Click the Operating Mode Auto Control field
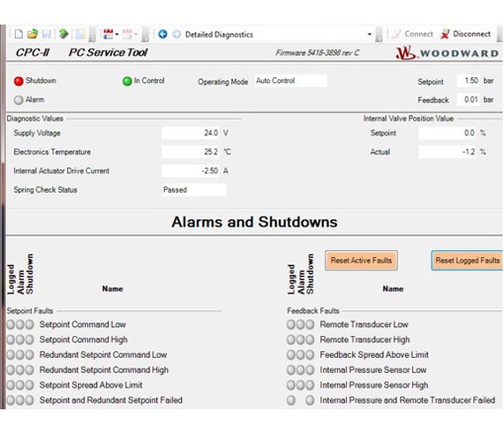The height and width of the screenshot is (436, 504). [x=291, y=81]
